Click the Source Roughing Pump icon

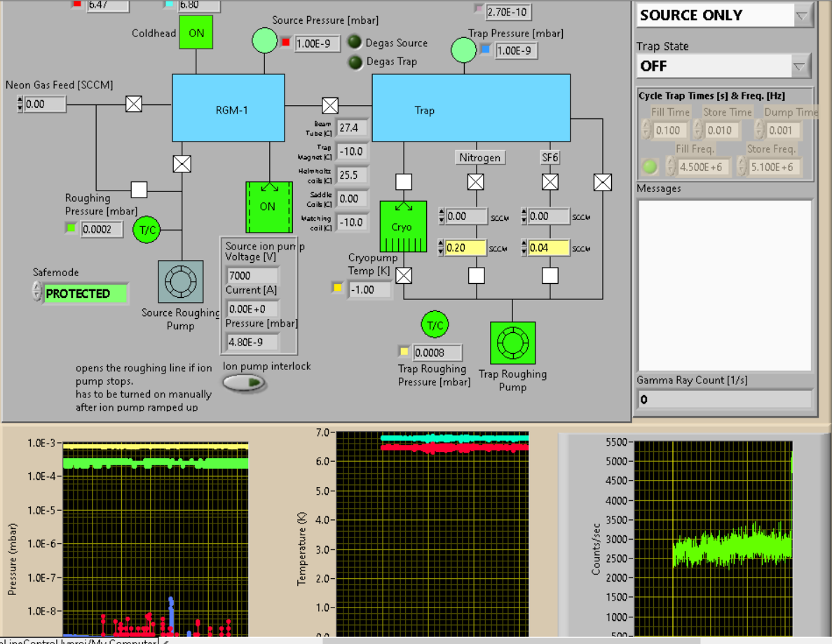tap(181, 282)
